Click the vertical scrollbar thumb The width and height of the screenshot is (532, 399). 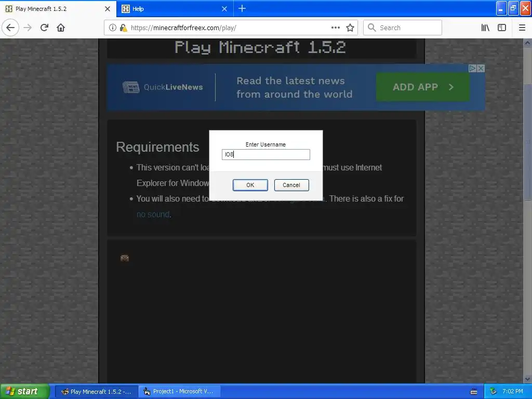527,142
